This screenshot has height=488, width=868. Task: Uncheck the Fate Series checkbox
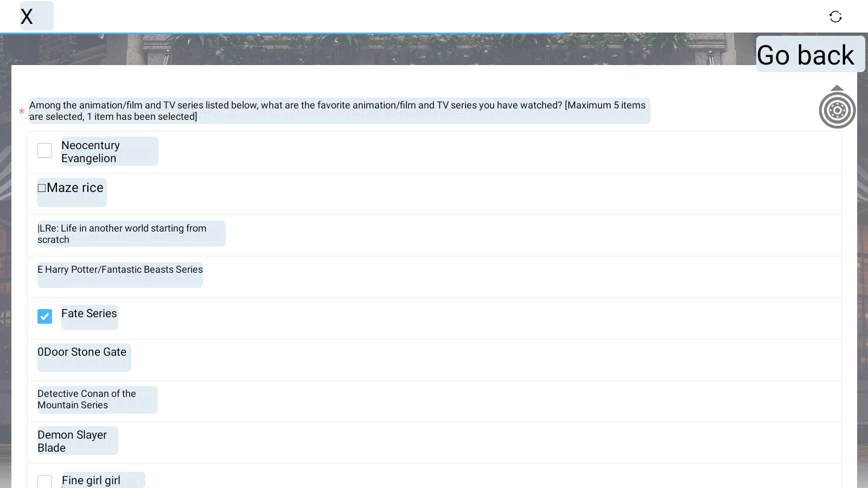tap(44, 316)
